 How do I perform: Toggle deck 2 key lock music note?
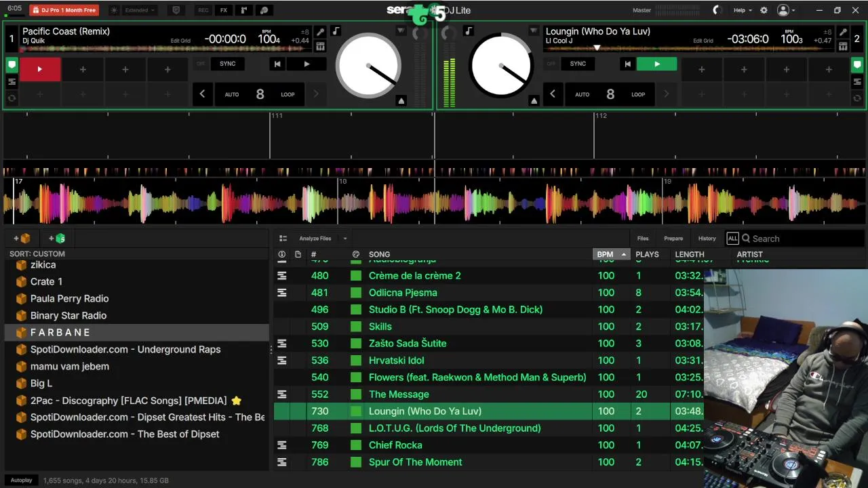tap(468, 31)
